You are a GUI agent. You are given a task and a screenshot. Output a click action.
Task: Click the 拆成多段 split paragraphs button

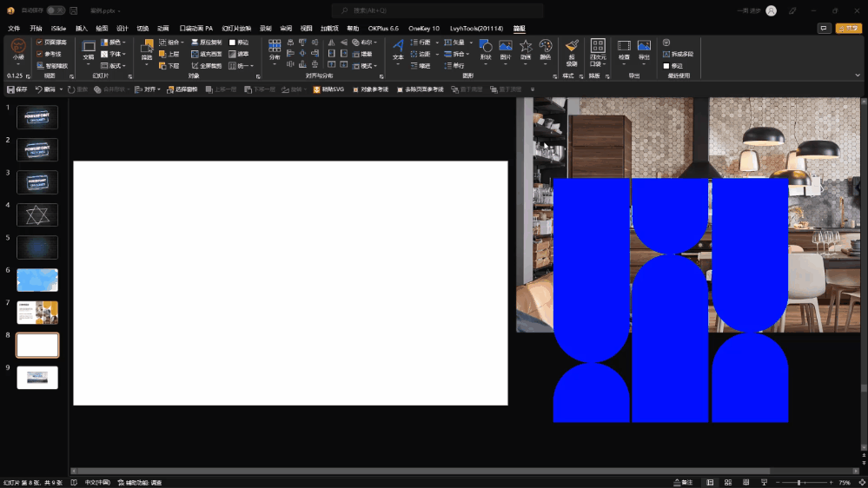point(678,54)
